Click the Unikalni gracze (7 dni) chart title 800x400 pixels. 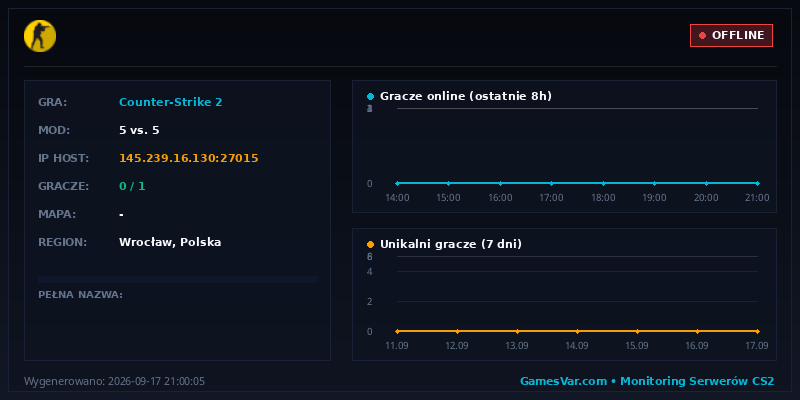pos(451,244)
